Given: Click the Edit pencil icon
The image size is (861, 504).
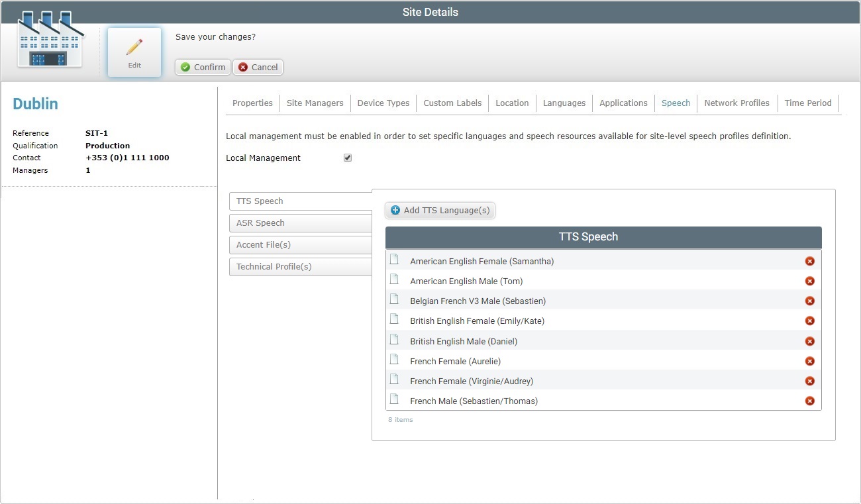Looking at the screenshot, I should (134, 48).
